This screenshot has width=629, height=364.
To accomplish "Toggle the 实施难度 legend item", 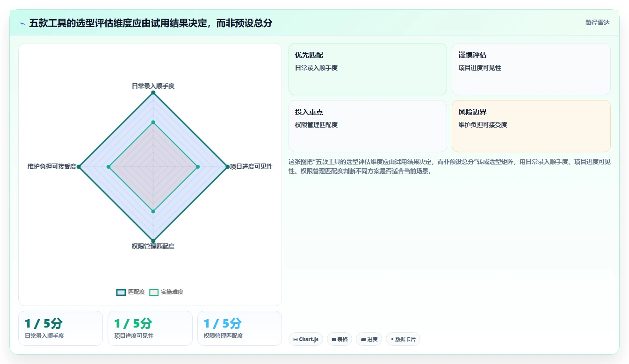I will point(166,292).
